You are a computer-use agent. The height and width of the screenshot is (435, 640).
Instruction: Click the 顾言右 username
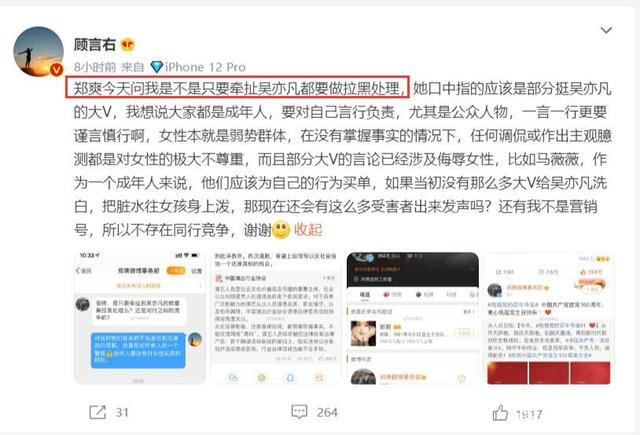95,44
